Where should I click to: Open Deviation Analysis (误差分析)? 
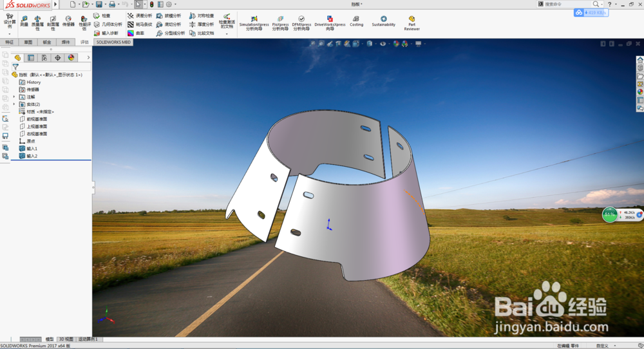[140, 15]
